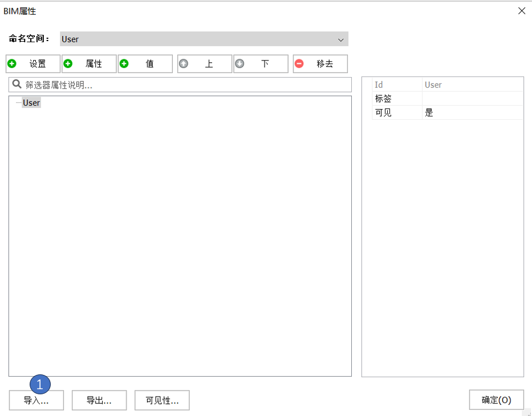Click the 导出... button
Screen dimensions: 532x416
(99, 400)
